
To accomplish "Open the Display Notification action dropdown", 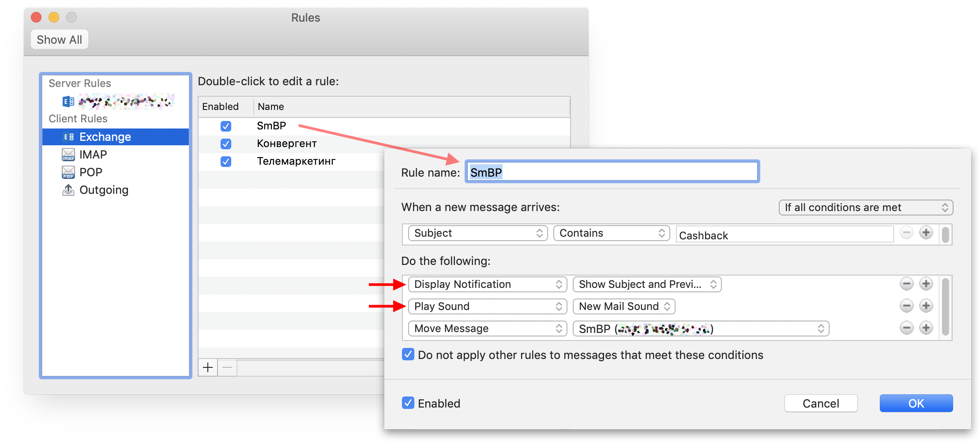I will pos(488,284).
